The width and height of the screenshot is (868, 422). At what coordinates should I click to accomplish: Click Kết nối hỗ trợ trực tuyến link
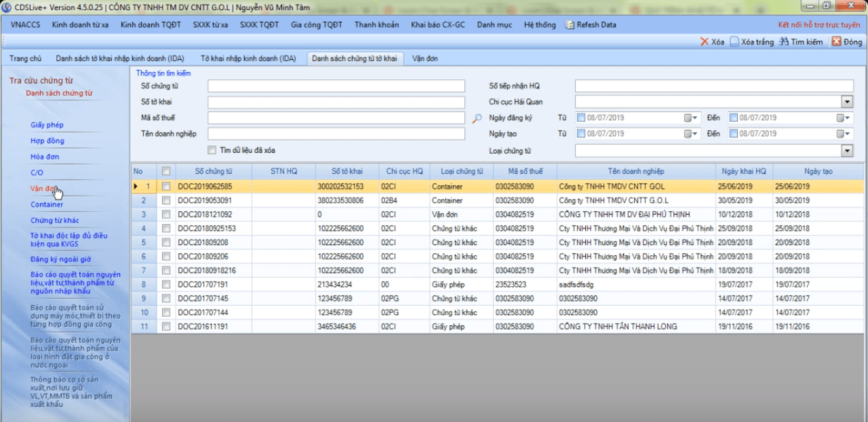tap(819, 25)
